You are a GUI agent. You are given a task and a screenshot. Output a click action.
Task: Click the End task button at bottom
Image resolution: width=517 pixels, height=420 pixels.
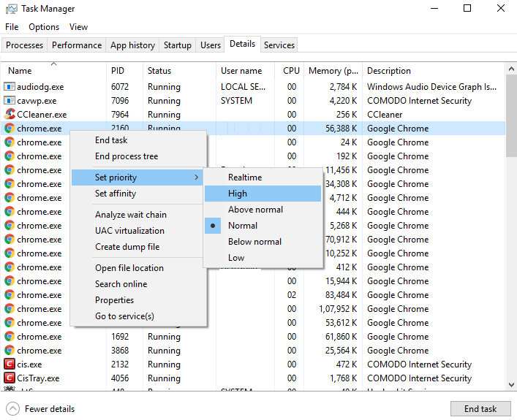(480, 409)
